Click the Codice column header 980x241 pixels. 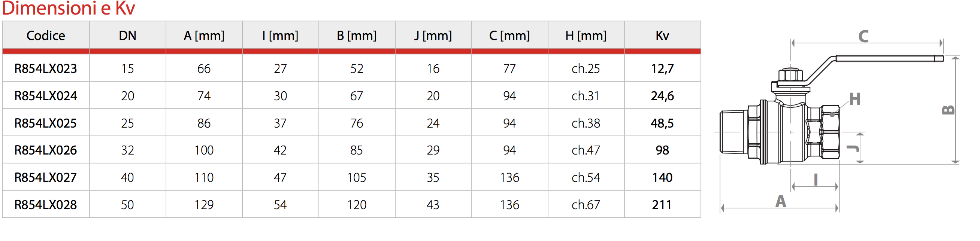(46, 36)
